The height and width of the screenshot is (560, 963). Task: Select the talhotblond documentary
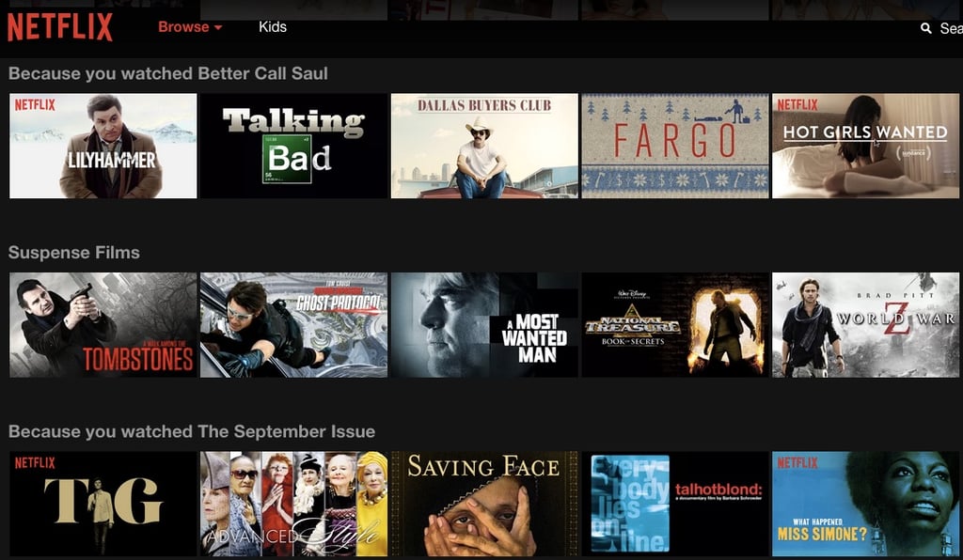675,505
